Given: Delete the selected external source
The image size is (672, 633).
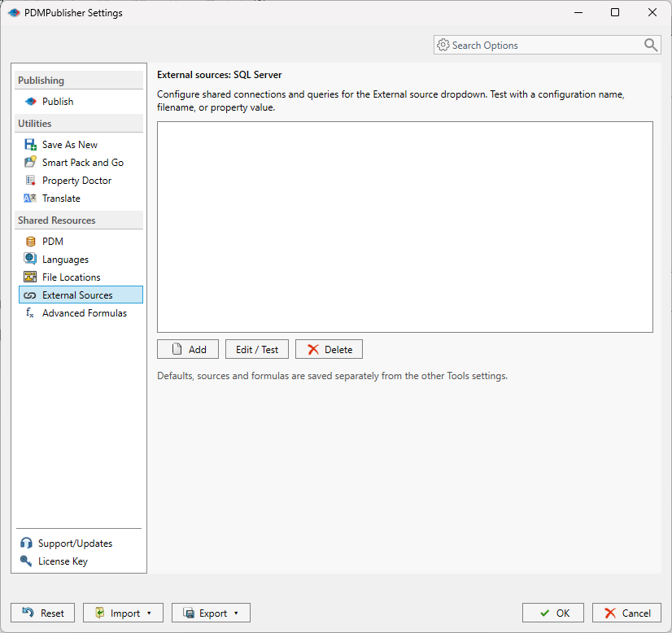Looking at the screenshot, I should pyautogui.click(x=329, y=349).
